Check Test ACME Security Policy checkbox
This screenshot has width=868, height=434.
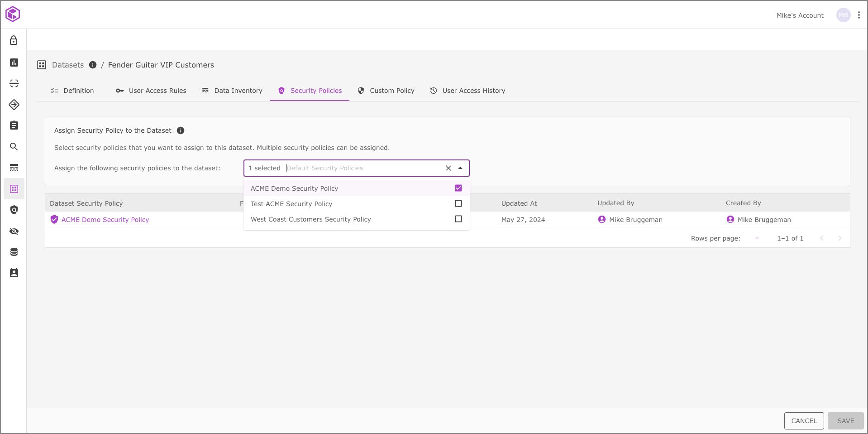point(458,203)
